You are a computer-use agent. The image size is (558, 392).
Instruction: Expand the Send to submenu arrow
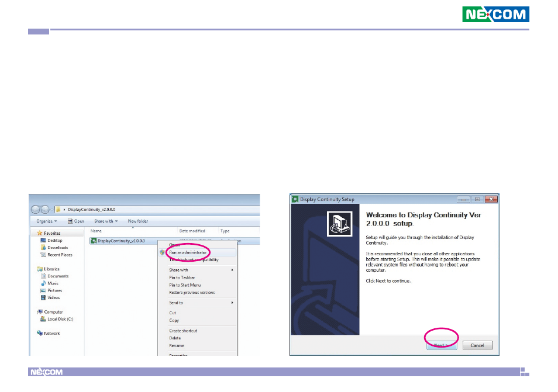[232, 303]
